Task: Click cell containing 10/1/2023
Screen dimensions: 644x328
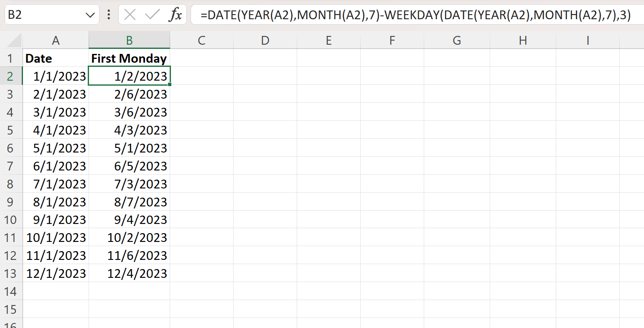Action: coord(56,237)
